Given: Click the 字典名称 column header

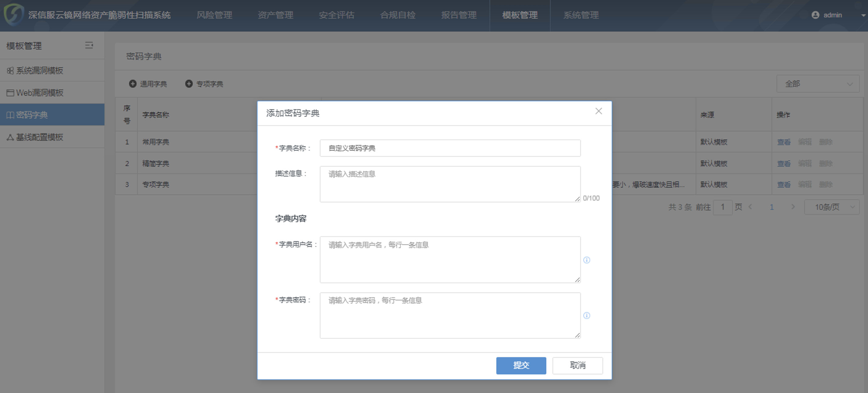Looking at the screenshot, I should (155, 115).
